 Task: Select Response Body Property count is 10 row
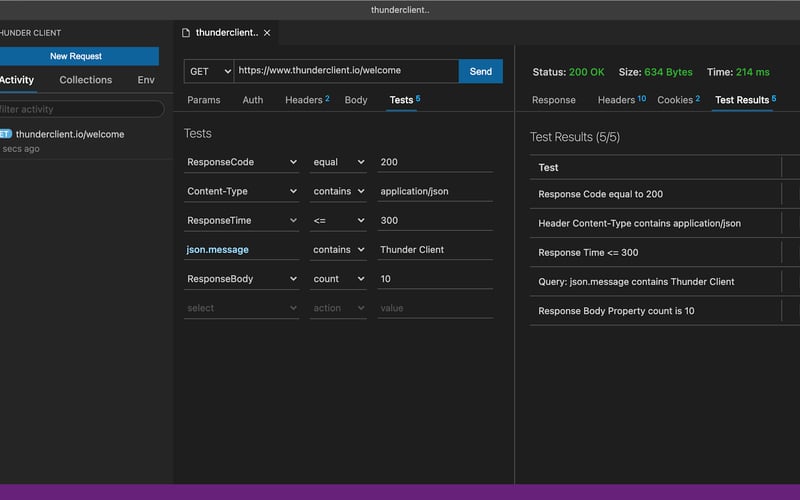pos(665,311)
